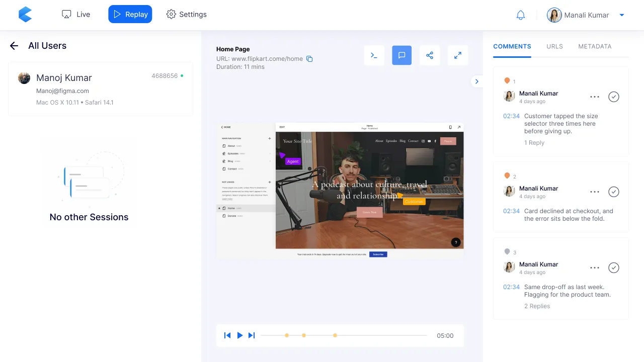Click the share session icon
The height and width of the screenshot is (362, 644).
click(x=430, y=55)
